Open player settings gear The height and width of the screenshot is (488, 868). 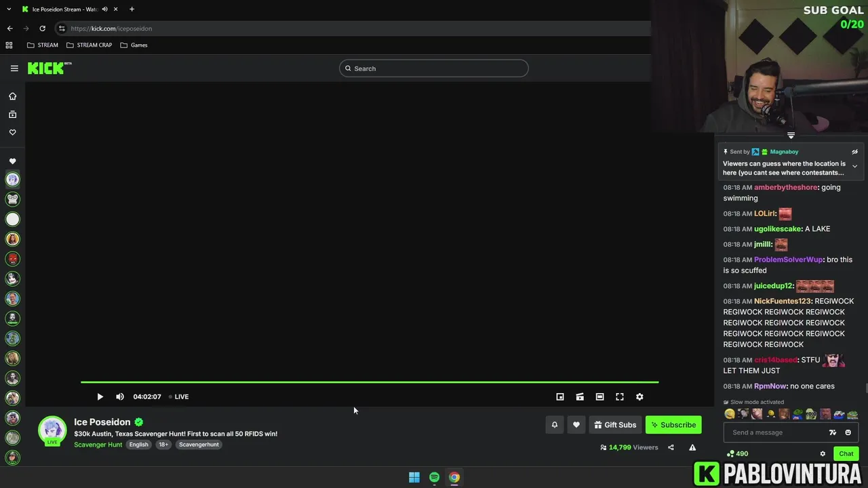tap(639, 397)
